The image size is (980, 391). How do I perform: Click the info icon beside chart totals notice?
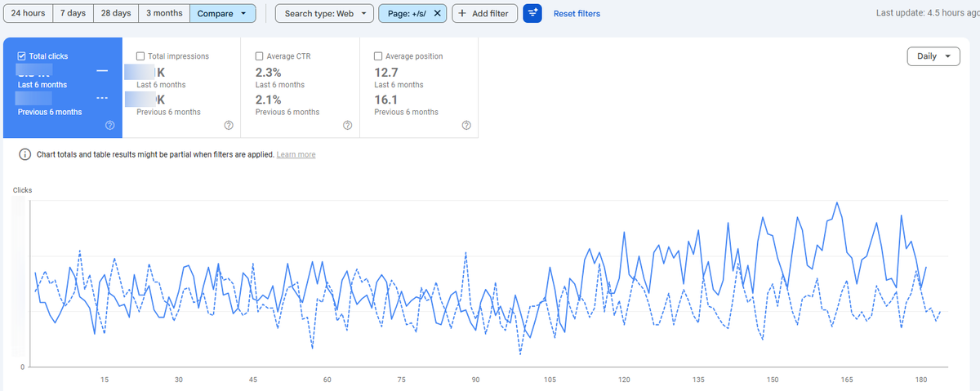coord(24,155)
